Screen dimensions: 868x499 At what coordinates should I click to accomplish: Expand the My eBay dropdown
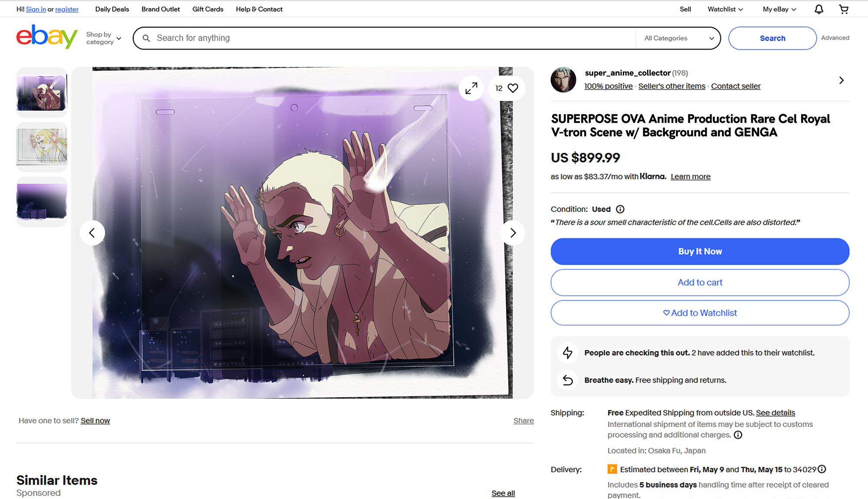point(779,9)
